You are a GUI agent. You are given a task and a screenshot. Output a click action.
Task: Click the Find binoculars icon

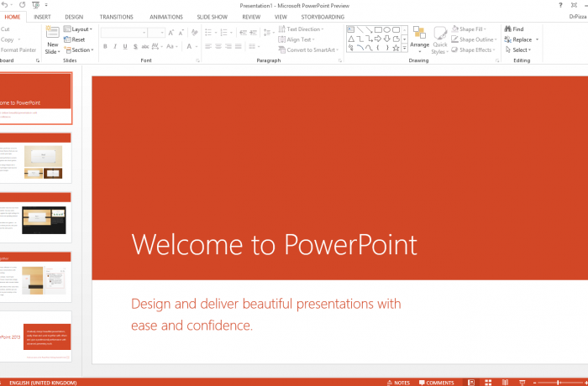pyautogui.click(x=507, y=29)
